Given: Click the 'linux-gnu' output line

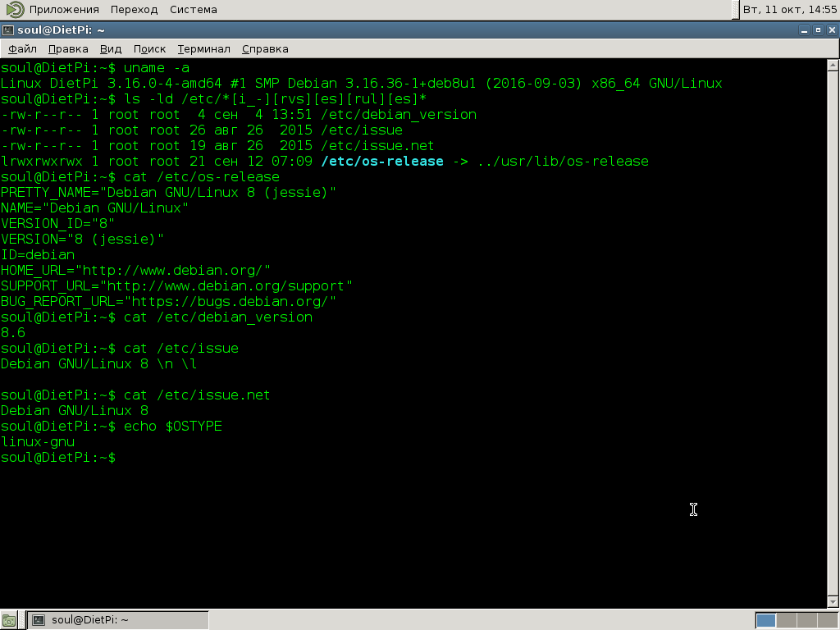Looking at the screenshot, I should point(38,442).
